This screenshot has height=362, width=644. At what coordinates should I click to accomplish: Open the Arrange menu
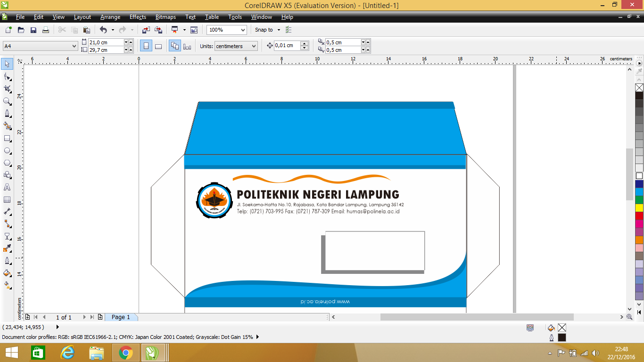pos(110,17)
